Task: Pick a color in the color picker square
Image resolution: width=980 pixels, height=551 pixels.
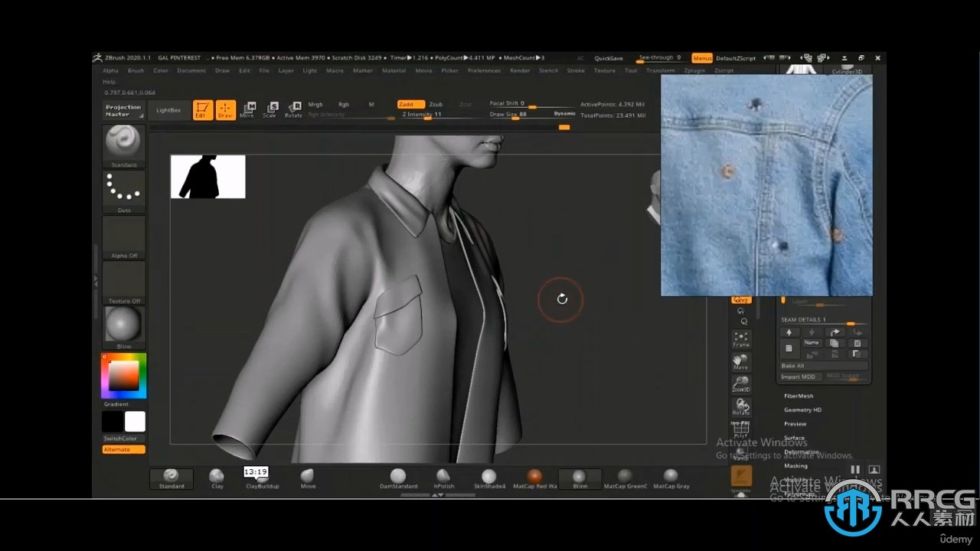Action: click(x=123, y=375)
